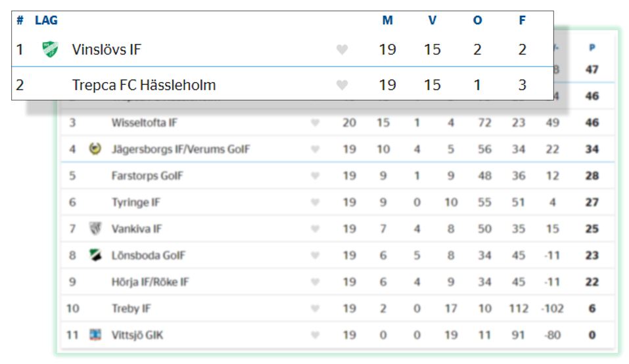Click the Vinslövs IF green club crest

[50, 49]
